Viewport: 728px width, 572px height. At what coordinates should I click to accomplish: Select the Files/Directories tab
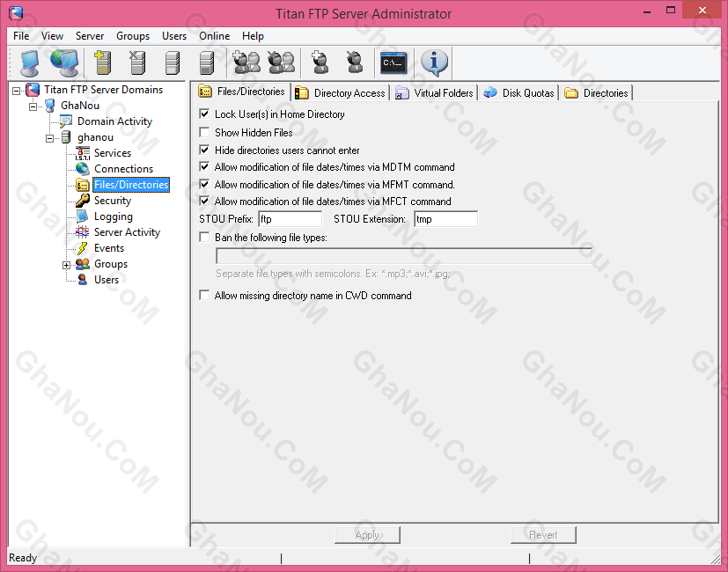[242, 92]
